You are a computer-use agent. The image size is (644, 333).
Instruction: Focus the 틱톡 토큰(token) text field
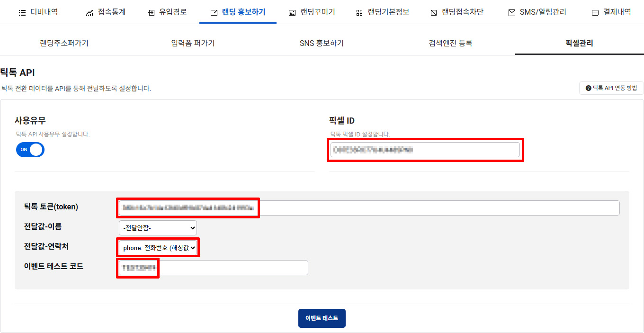pyautogui.click(x=368, y=208)
